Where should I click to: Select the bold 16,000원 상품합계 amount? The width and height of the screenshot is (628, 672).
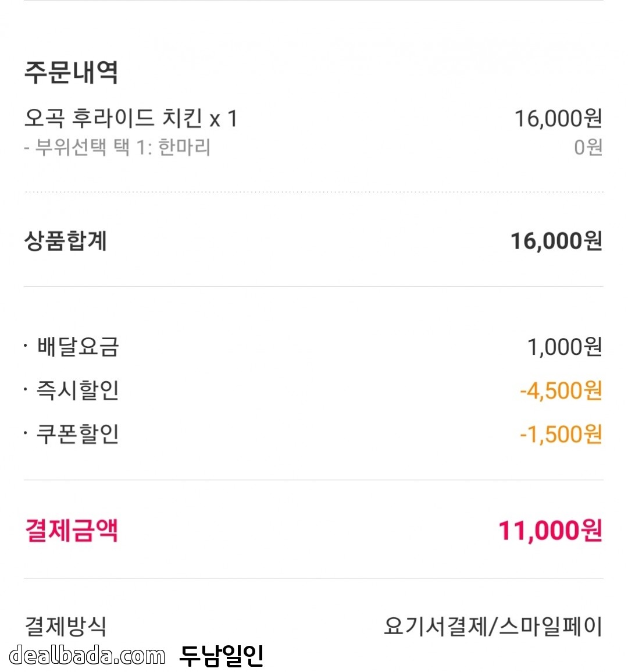tap(556, 241)
